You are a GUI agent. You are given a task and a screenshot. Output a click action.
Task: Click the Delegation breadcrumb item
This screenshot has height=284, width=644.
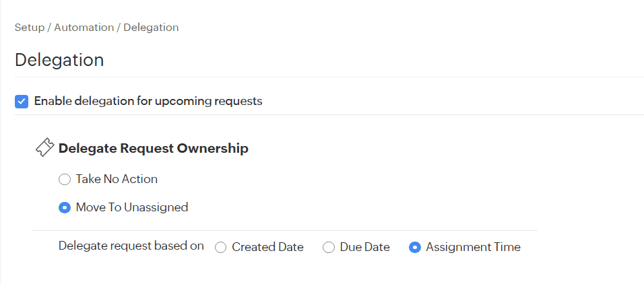point(151,28)
